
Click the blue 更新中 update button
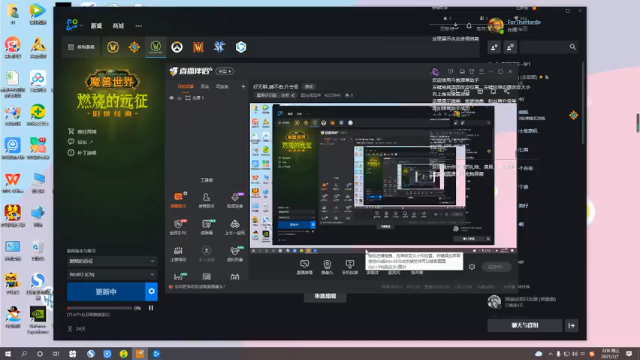[x=106, y=291]
